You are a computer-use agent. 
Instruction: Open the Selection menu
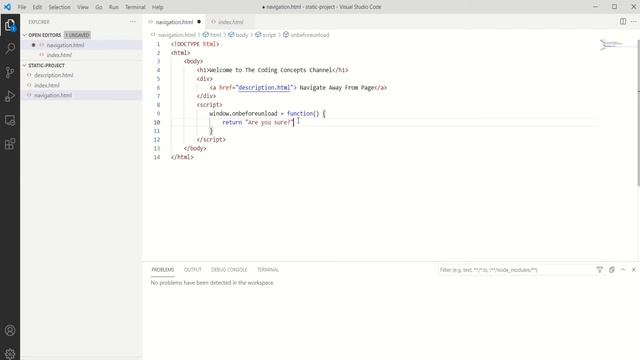tap(60, 7)
